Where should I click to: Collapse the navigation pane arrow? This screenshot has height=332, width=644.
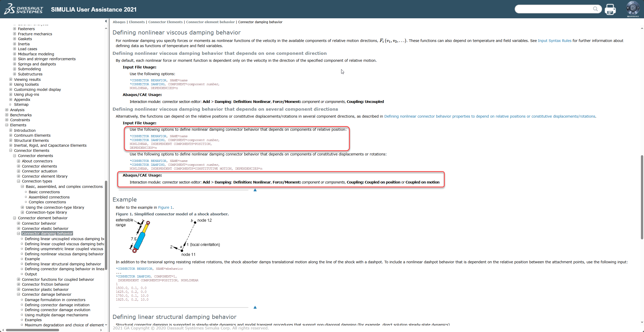(x=106, y=21)
